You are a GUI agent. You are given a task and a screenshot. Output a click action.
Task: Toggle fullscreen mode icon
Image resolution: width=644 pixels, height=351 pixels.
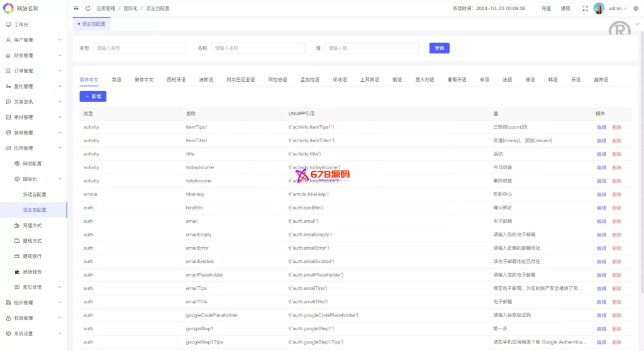585,9
